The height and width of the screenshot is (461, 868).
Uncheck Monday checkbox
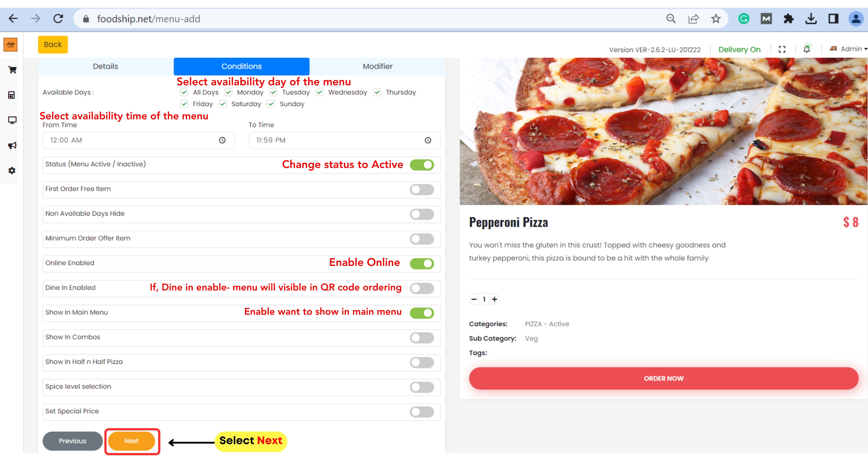click(x=228, y=92)
